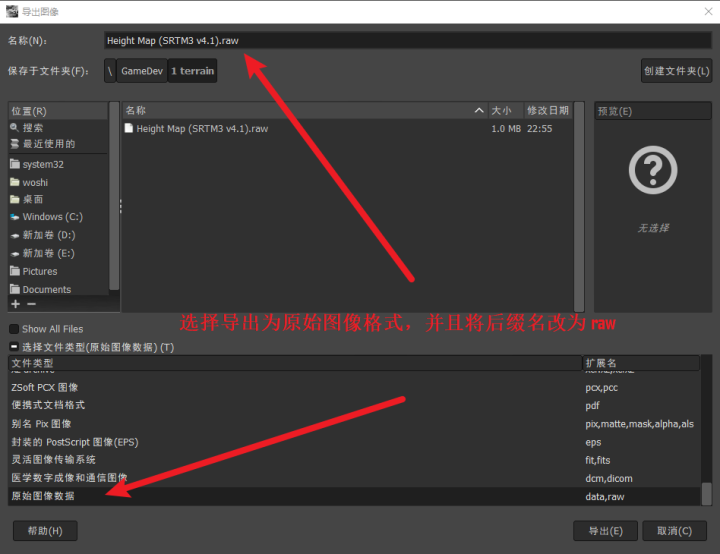Click the minus icon to remove bookmark
The image size is (720, 554).
(31, 304)
